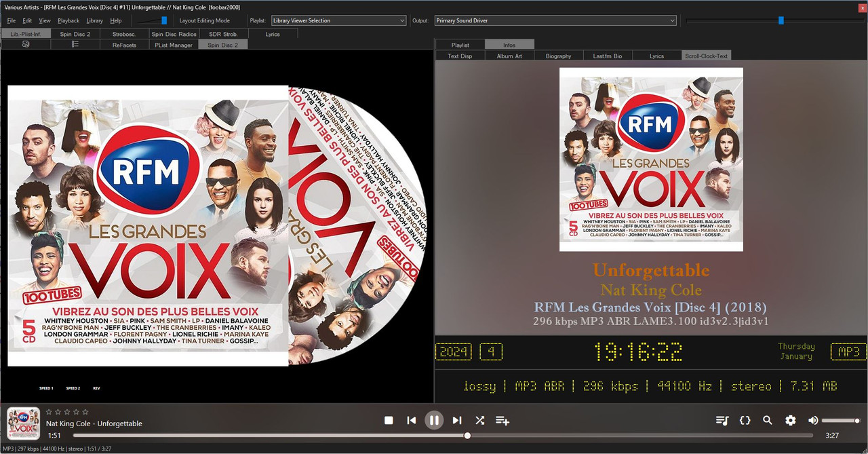The height and width of the screenshot is (454, 868).
Task: Rate the track three stars
Action: coord(66,412)
